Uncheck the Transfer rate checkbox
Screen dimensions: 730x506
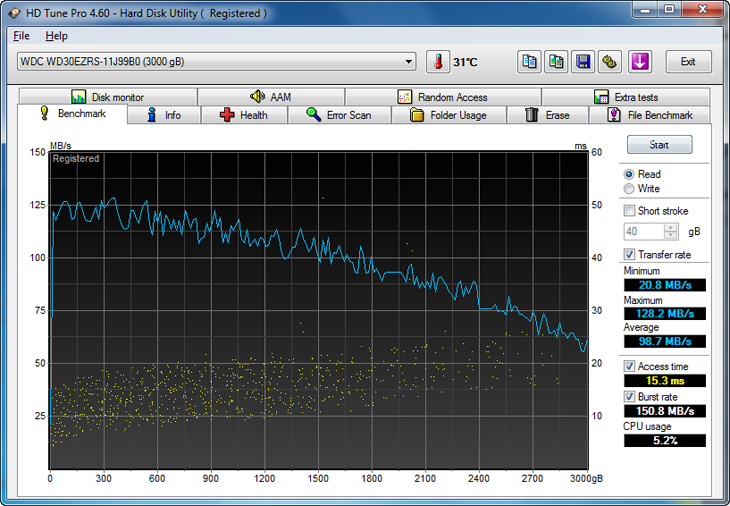coord(629,255)
